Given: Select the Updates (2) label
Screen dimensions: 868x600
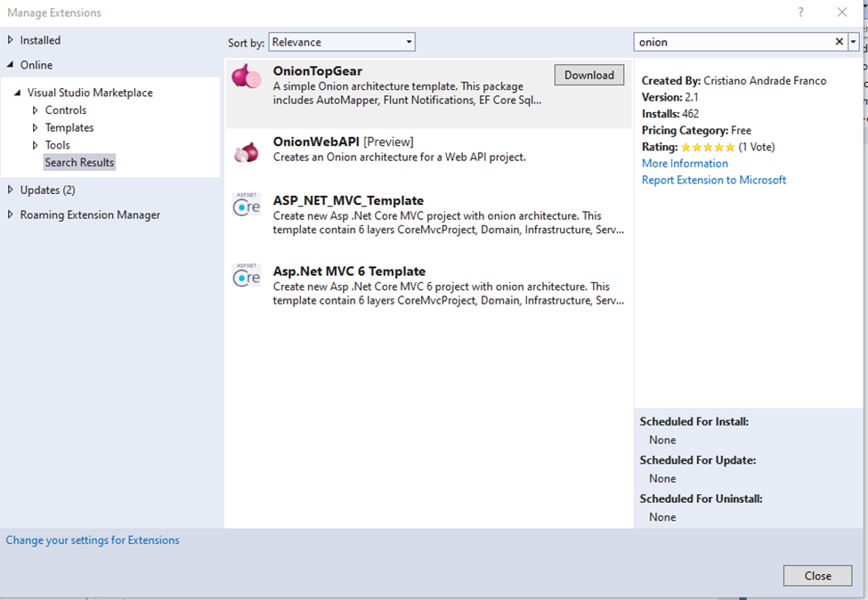Looking at the screenshot, I should [x=47, y=190].
